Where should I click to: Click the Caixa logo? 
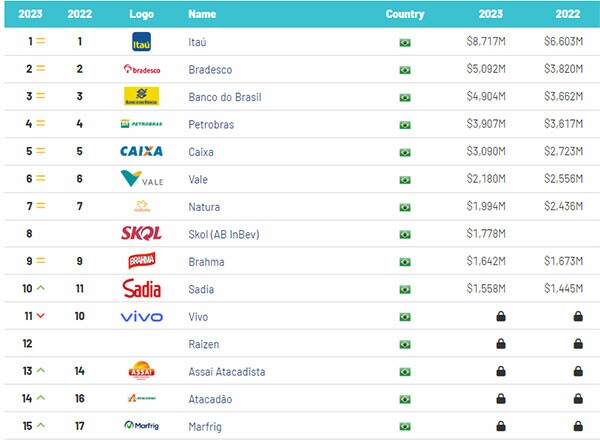[x=141, y=151]
